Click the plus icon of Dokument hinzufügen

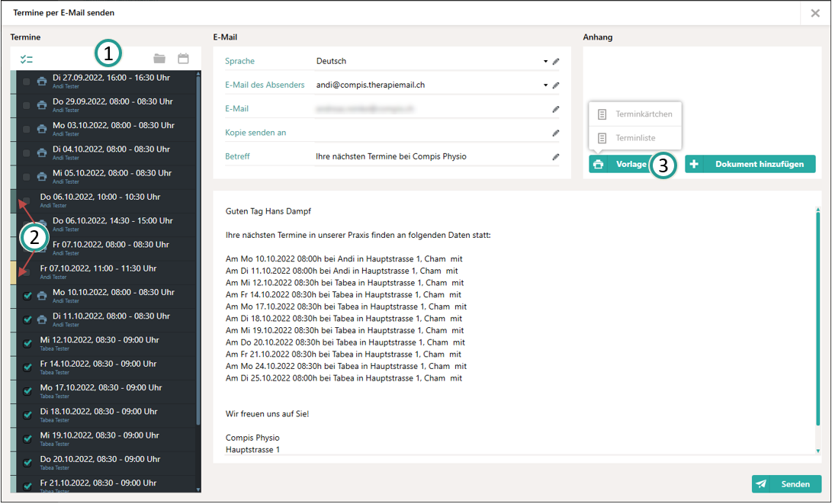(x=693, y=165)
